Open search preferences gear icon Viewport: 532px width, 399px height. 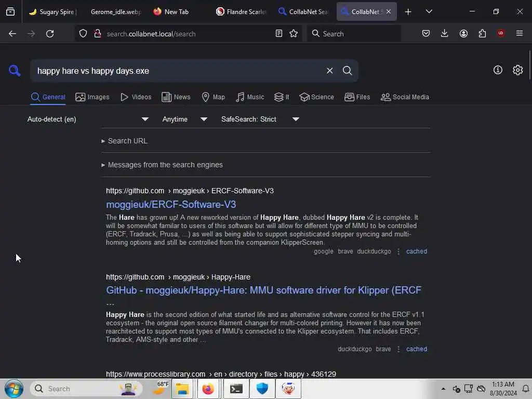518,70
